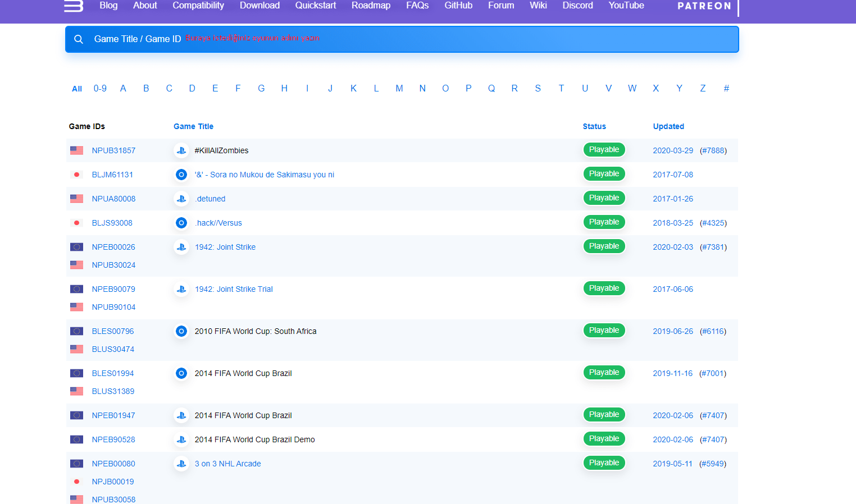Open the .hack//Versus game title

click(218, 223)
